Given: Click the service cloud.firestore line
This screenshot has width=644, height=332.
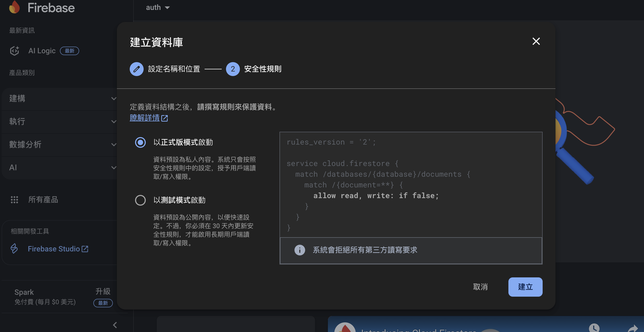Looking at the screenshot, I should (x=343, y=164).
